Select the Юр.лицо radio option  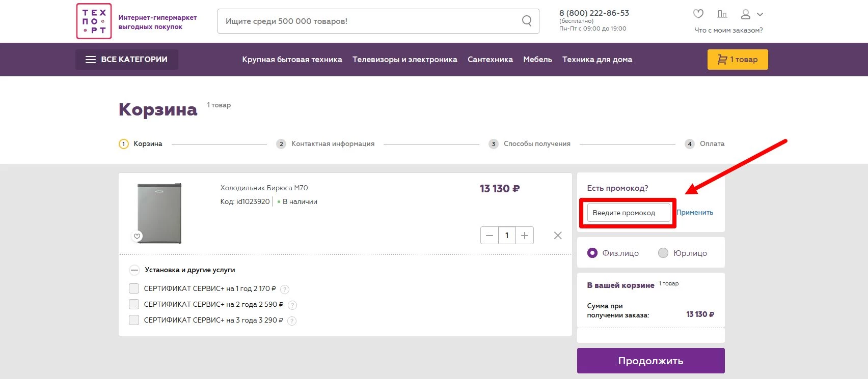click(x=663, y=253)
